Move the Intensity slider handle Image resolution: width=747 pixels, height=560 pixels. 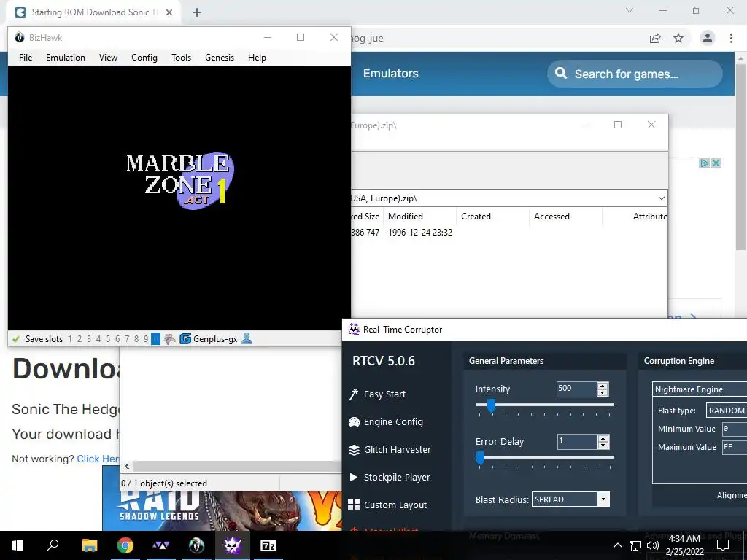491,405
